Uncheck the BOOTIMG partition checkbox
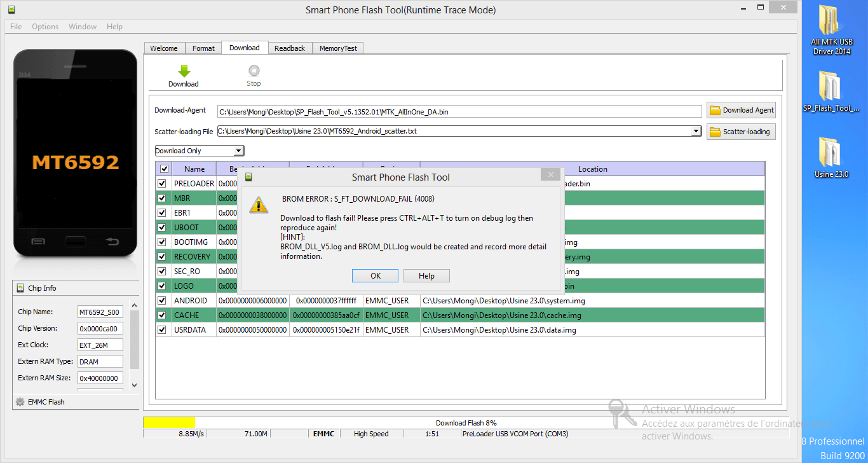The height and width of the screenshot is (463, 868). point(162,242)
